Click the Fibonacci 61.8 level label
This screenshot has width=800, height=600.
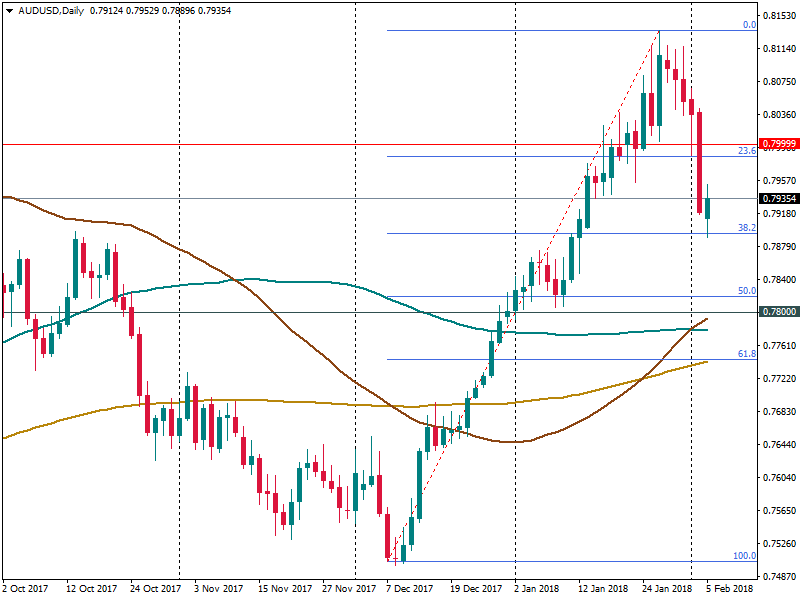click(746, 354)
